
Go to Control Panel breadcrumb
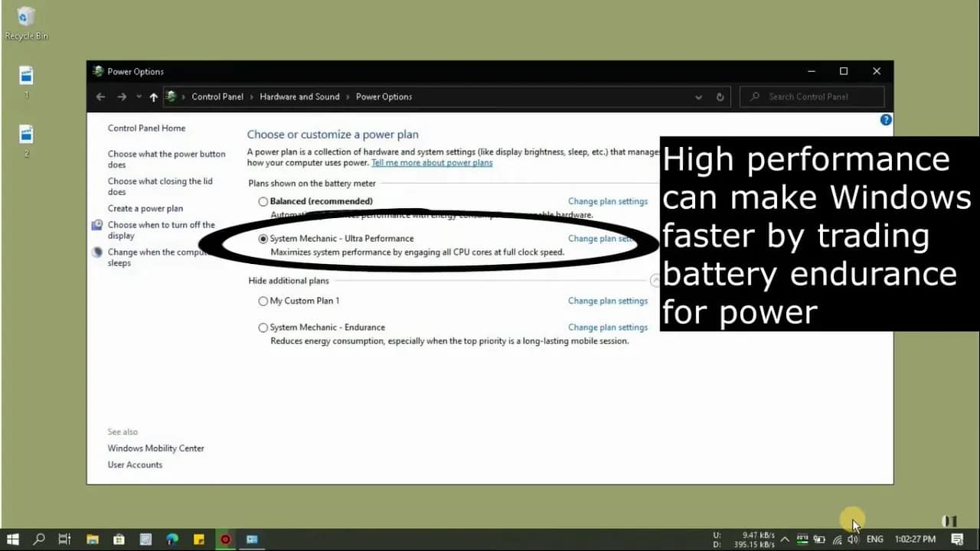[x=217, y=97]
